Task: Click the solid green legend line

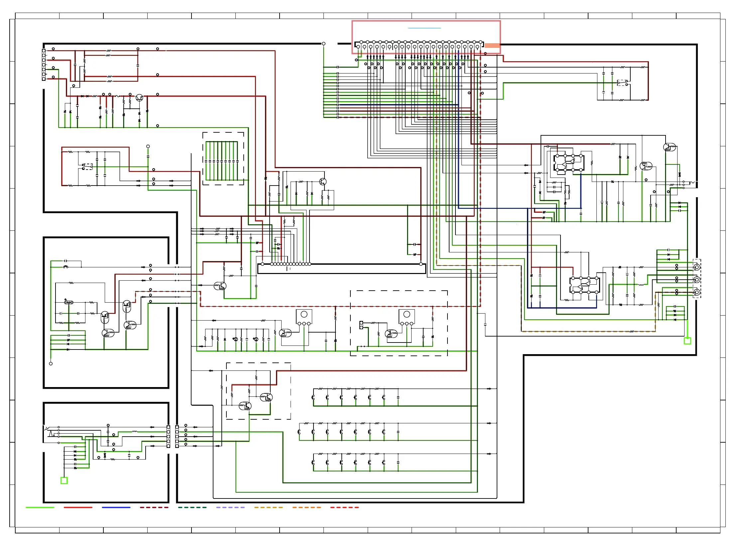Action: click(x=40, y=507)
